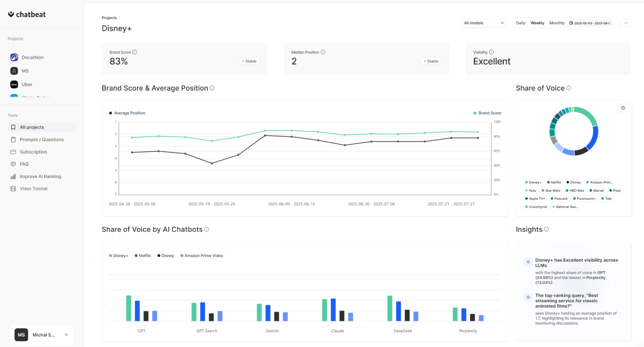Open the three-dots more options button

click(x=626, y=23)
